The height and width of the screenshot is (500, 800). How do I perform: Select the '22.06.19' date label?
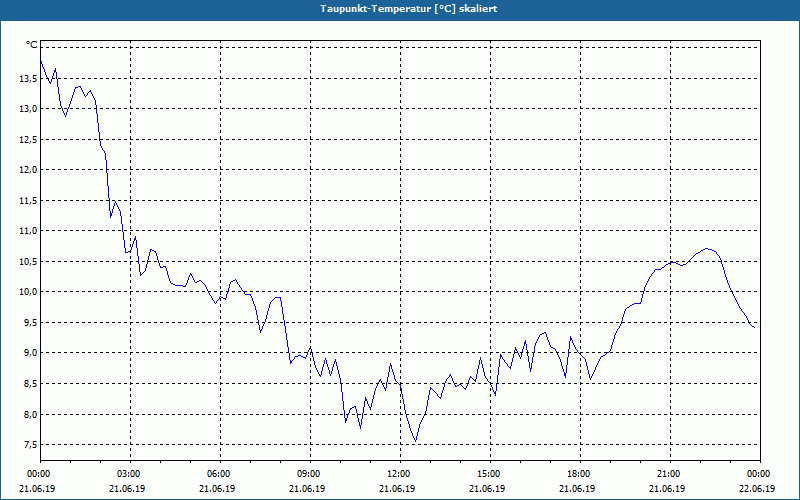click(757, 488)
